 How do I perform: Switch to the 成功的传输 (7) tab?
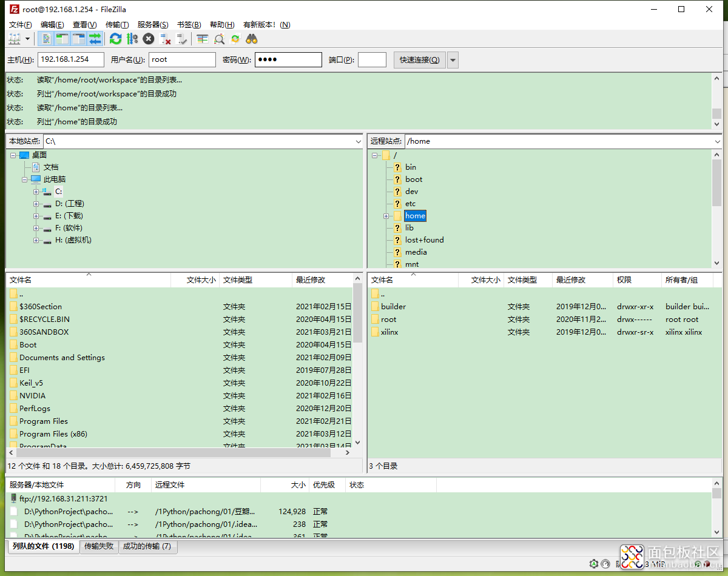pos(147,546)
